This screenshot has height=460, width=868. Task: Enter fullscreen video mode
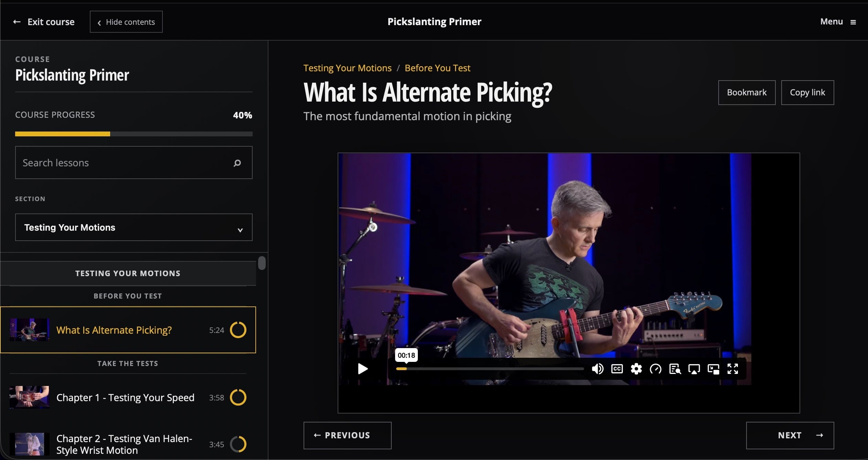[732, 369]
